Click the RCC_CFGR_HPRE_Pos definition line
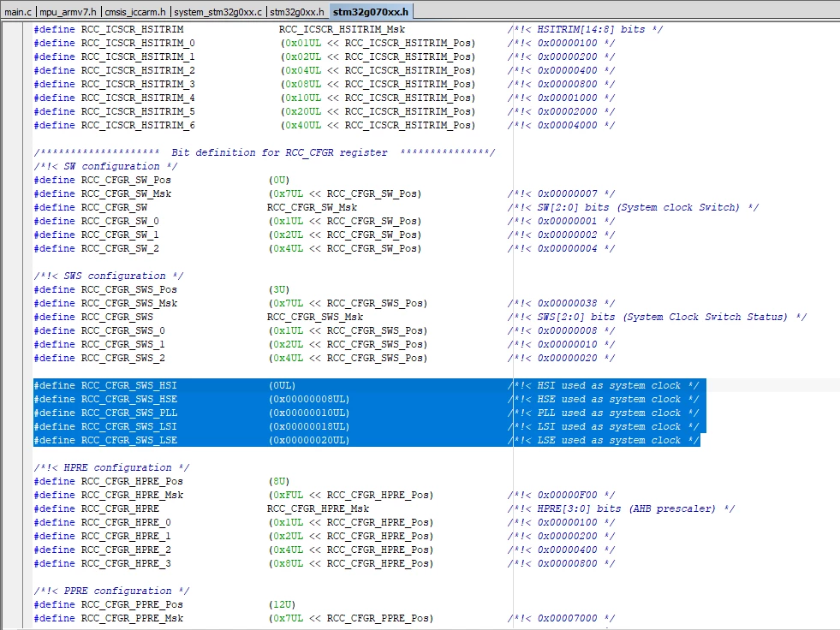 pyautogui.click(x=162, y=482)
